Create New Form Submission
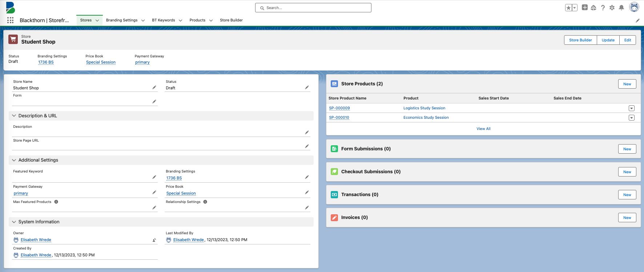Image resolution: width=644 pixels, height=272 pixels. pyautogui.click(x=627, y=149)
